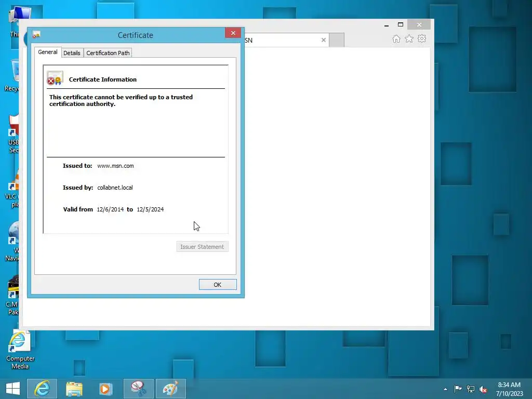Select the C.M Pak desktop shortcut
Viewport: 532px width, 399px height.
coord(12,296)
